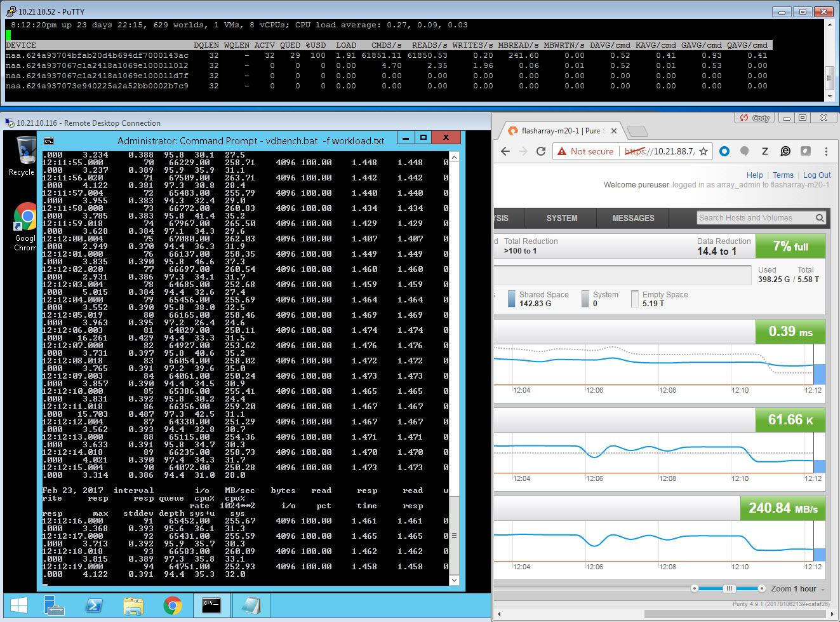Click Chrome horizontal scrollbar left arrow
840x622 pixels.
499,614
